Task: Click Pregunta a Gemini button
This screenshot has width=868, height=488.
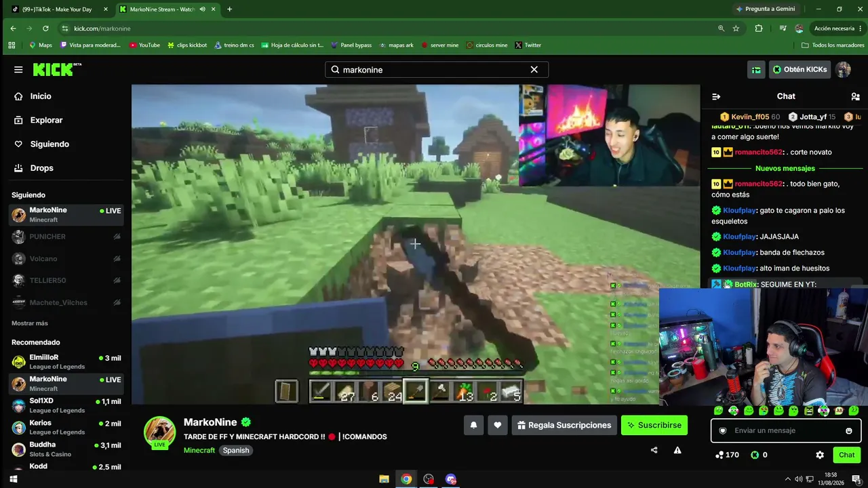Action: (765, 9)
